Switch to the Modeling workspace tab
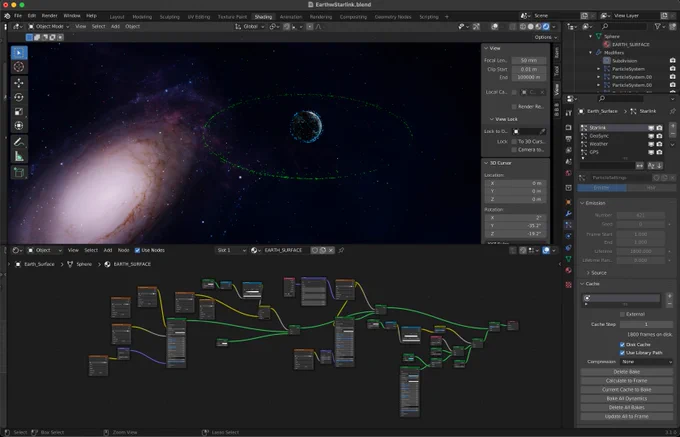 point(142,17)
